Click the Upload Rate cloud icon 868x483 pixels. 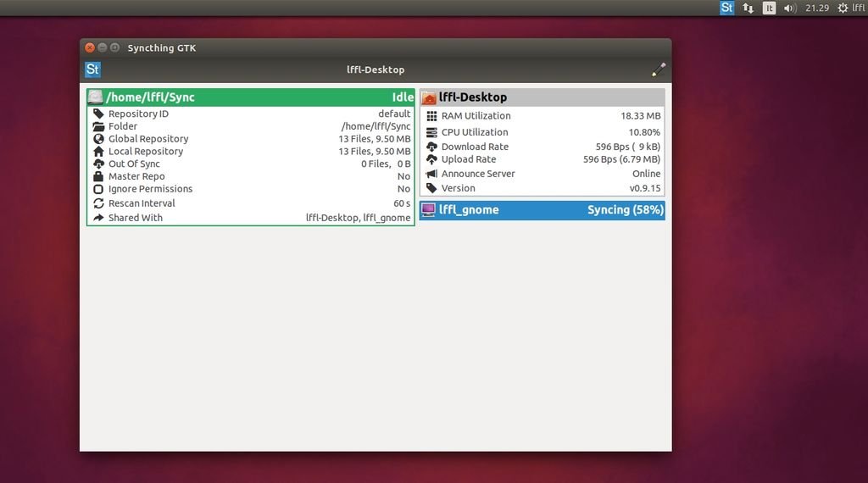point(431,159)
